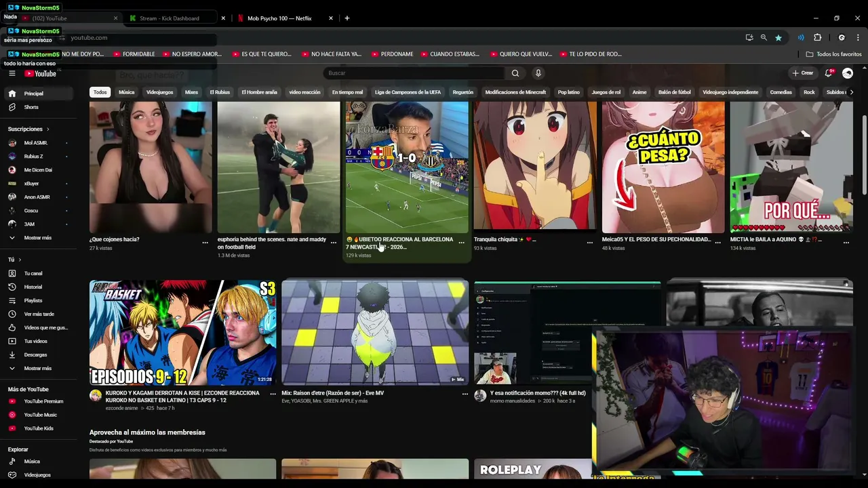Screen dimensions: 868x488
Task: Open the Todos los favoritos folder
Action: pyautogui.click(x=833, y=54)
